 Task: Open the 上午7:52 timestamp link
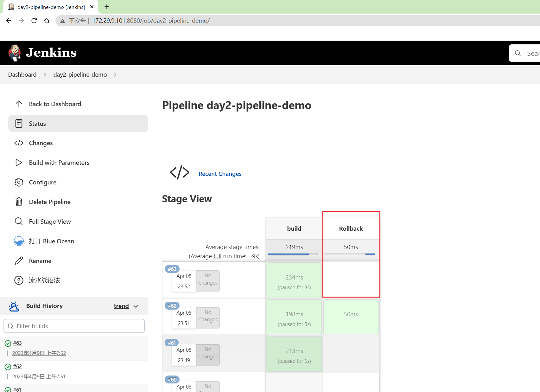click(39, 353)
